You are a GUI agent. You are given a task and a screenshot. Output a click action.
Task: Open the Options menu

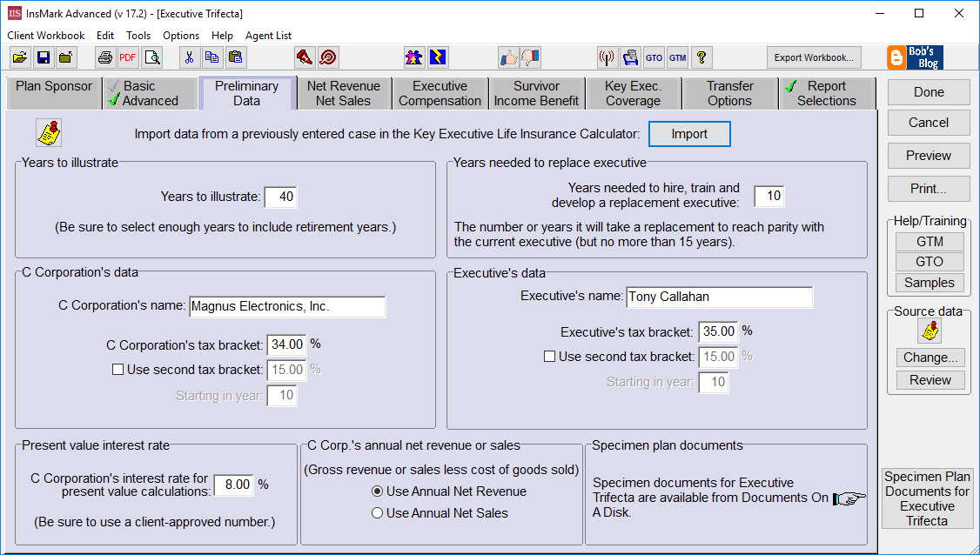180,36
